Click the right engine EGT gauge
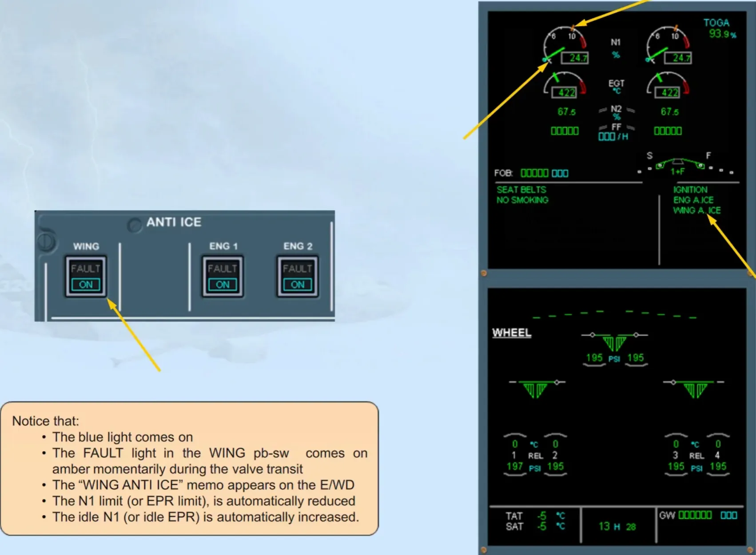Screen dimensions: 756x555 coord(668,84)
